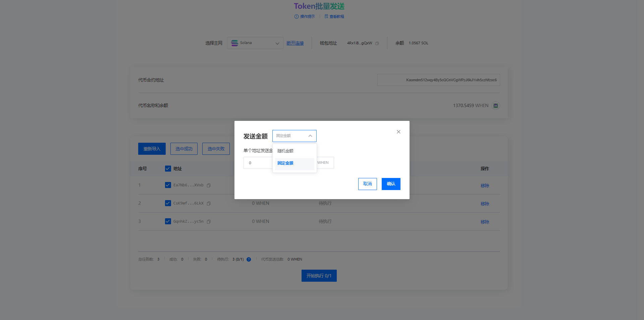Copy address GqnhkZ...yc5n
Image resolution: width=644 pixels, height=320 pixels.
(209, 222)
